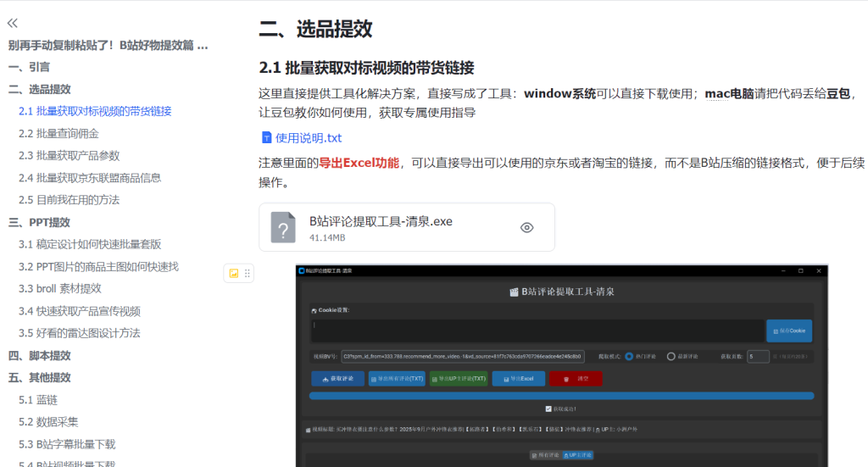Jump to 2.2 批量查询佣金

tap(58, 133)
